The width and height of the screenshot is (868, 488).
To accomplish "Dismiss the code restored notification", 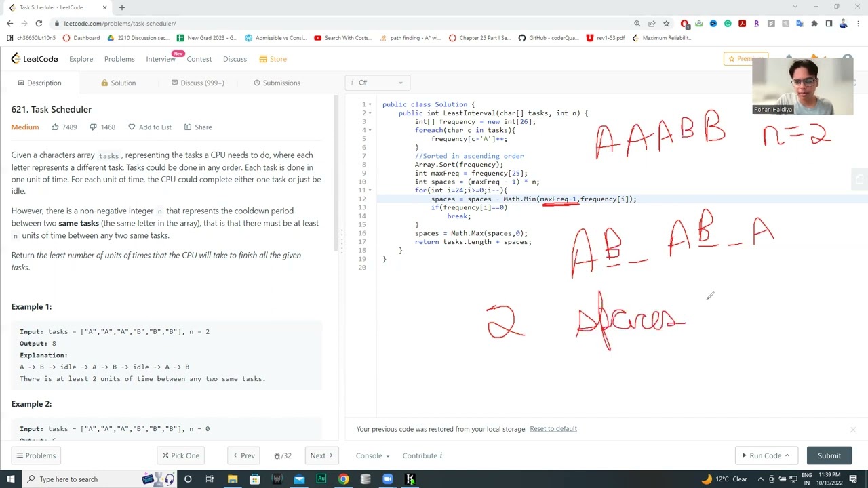I will coord(852,430).
